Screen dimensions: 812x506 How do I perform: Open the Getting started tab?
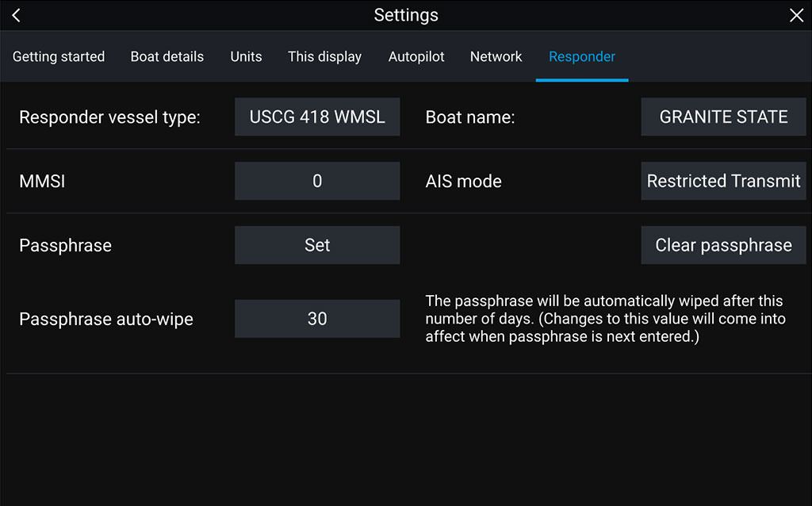pyautogui.click(x=59, y=56)
